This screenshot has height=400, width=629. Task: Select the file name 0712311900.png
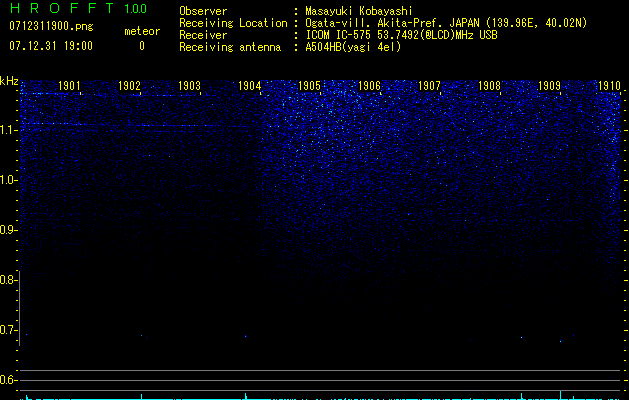point(51,26)
